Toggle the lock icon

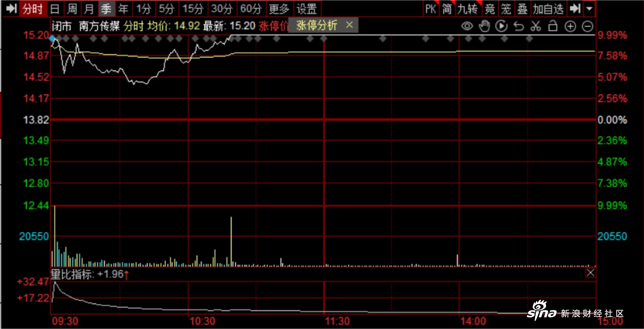tap(553, 26)
